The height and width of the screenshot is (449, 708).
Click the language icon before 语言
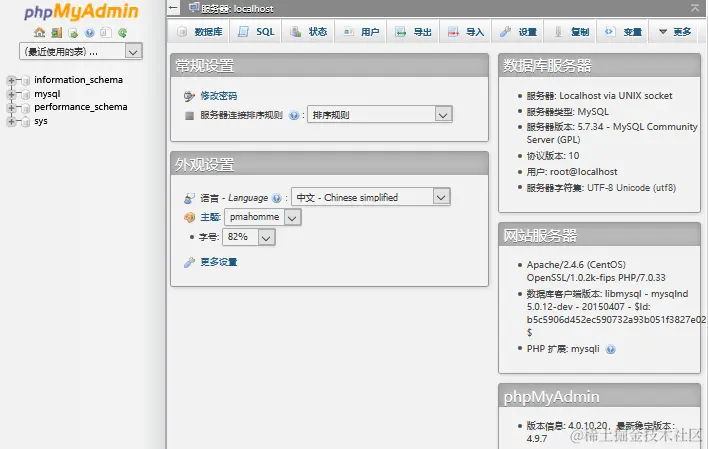pyautogui.click(x=189, y=198)
